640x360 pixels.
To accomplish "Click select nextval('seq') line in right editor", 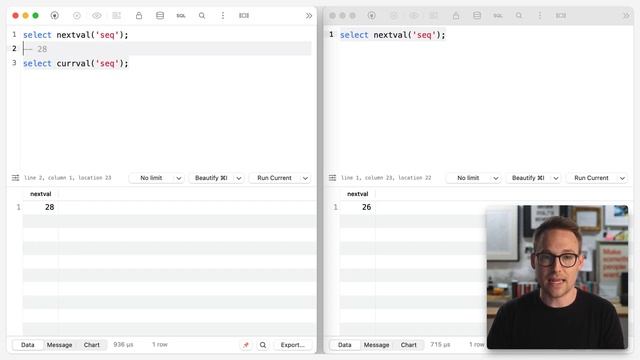I will [x=393, y=35].
